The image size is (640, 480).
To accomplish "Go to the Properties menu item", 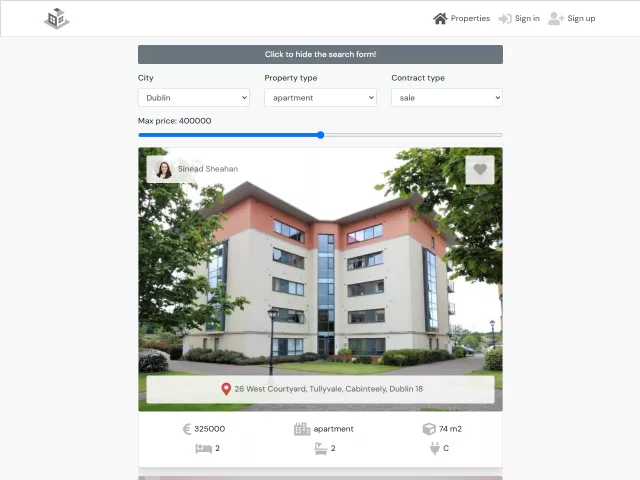I will pyautogui.click(x=470, y=18).
